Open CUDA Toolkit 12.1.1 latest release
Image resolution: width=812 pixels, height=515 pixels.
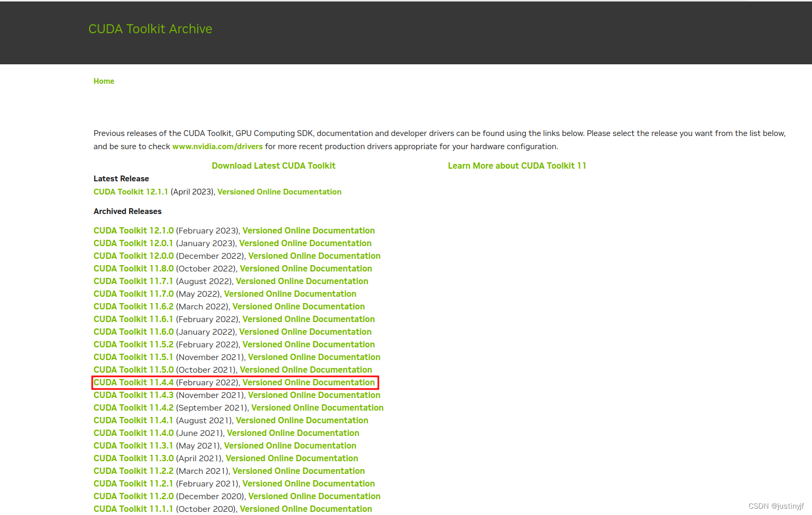(131, 192)
